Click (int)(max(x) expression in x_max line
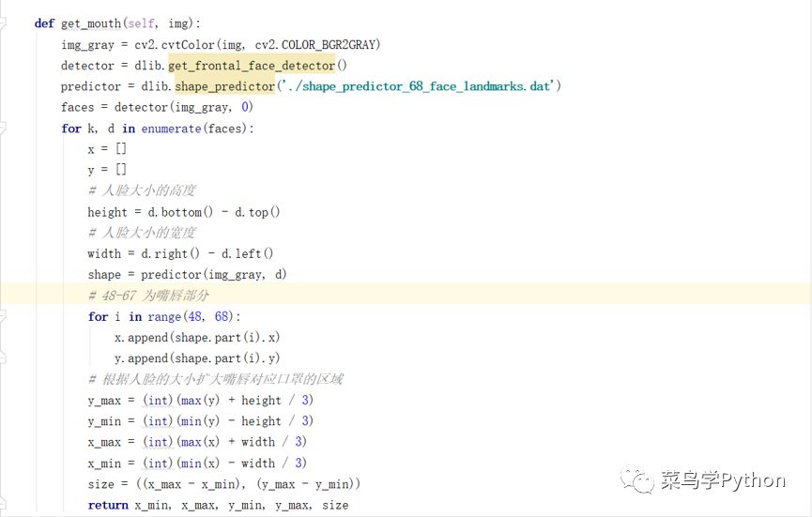 [181, 442]
